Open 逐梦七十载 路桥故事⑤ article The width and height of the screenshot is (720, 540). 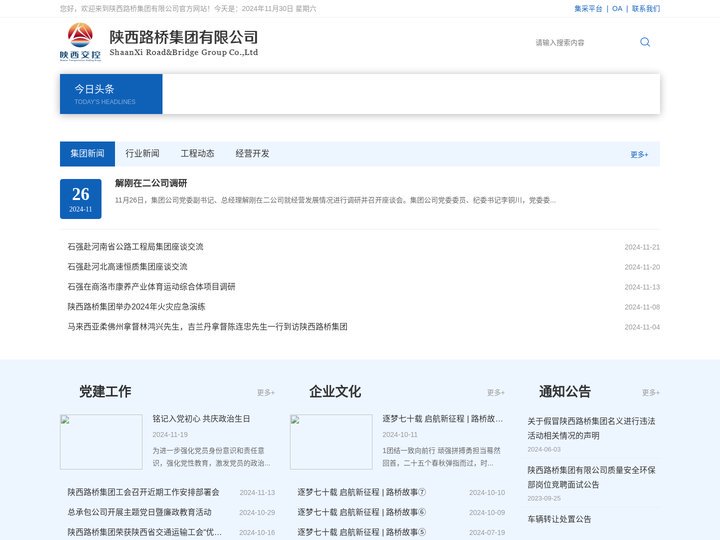click(362, 532)
